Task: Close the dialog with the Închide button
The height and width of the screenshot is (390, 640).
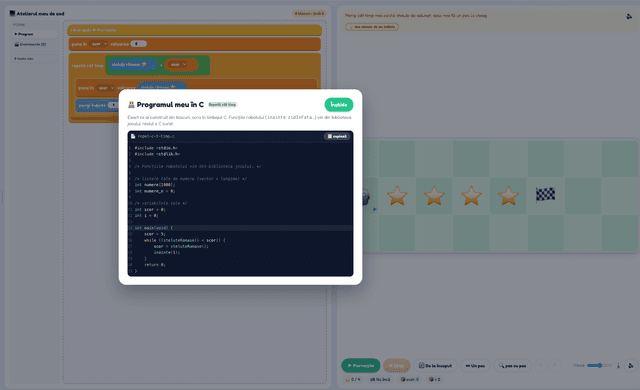Action: click(x=339, y=105)
